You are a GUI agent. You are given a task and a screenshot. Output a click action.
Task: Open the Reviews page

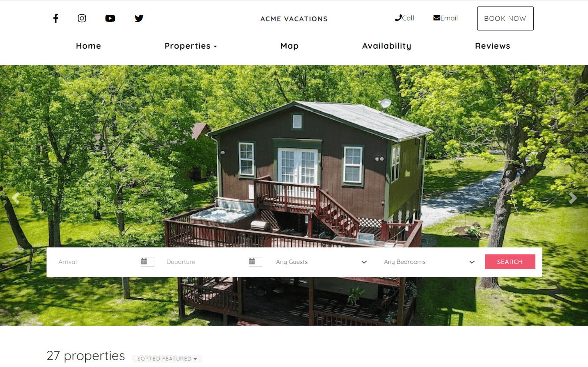(x=492, y=46)
